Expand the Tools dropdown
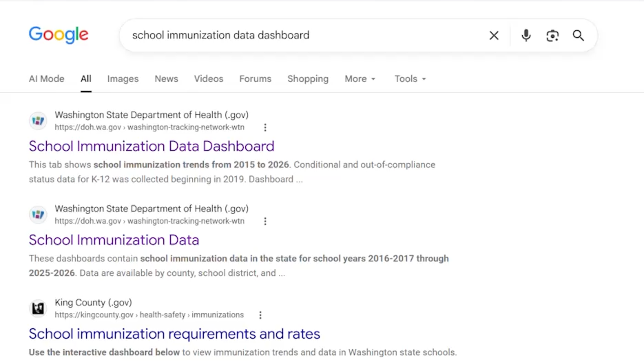Image resolution: width=644 pixels, height=362 pixels. [410, 79]
